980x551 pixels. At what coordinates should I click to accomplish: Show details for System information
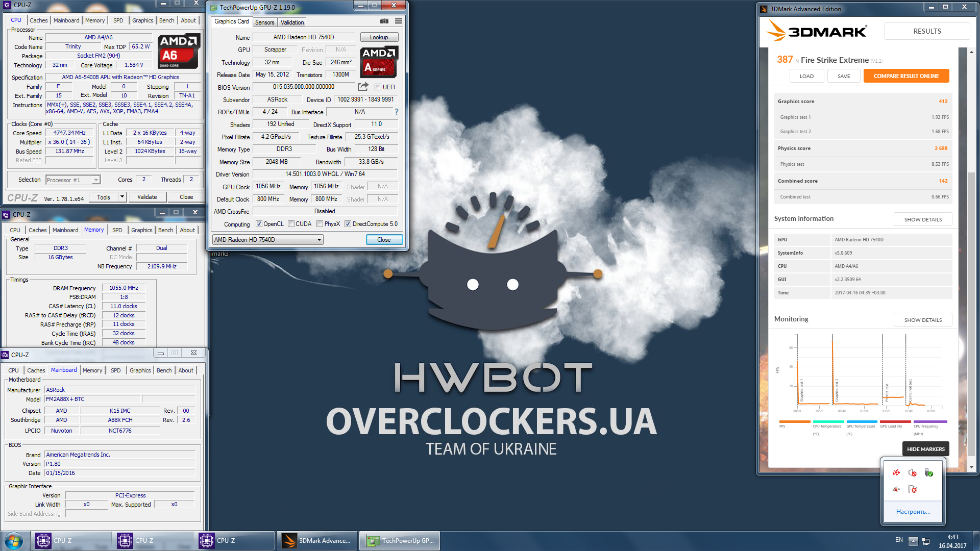click(923, 219)
